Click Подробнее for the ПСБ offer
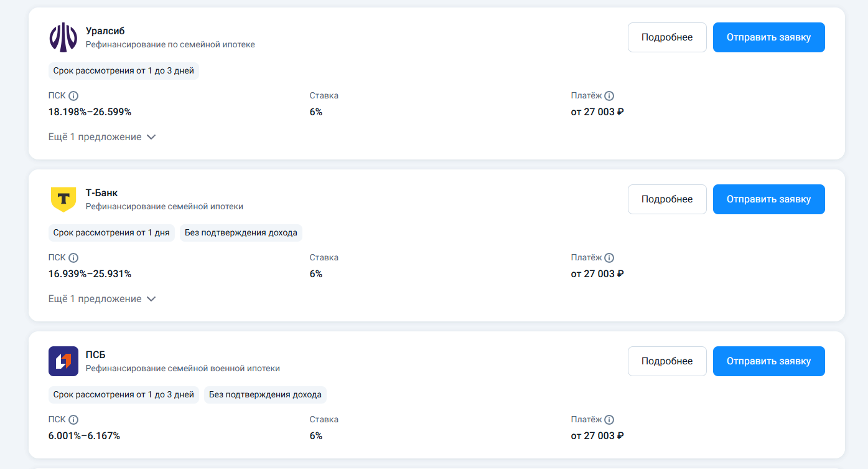 667,361
